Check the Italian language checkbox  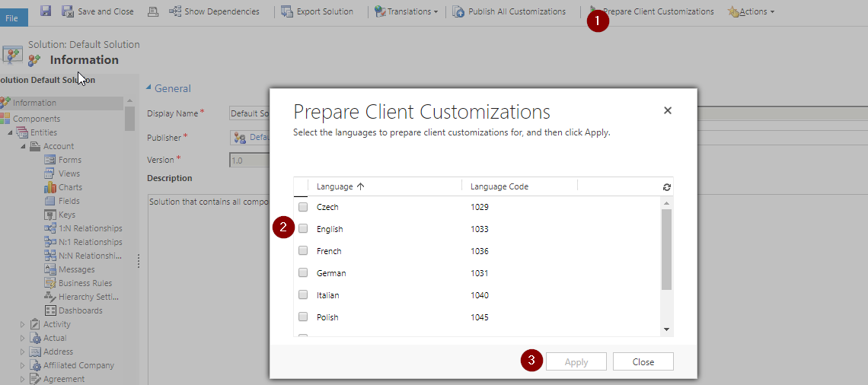pyautogui.click(x=303, y=294)
